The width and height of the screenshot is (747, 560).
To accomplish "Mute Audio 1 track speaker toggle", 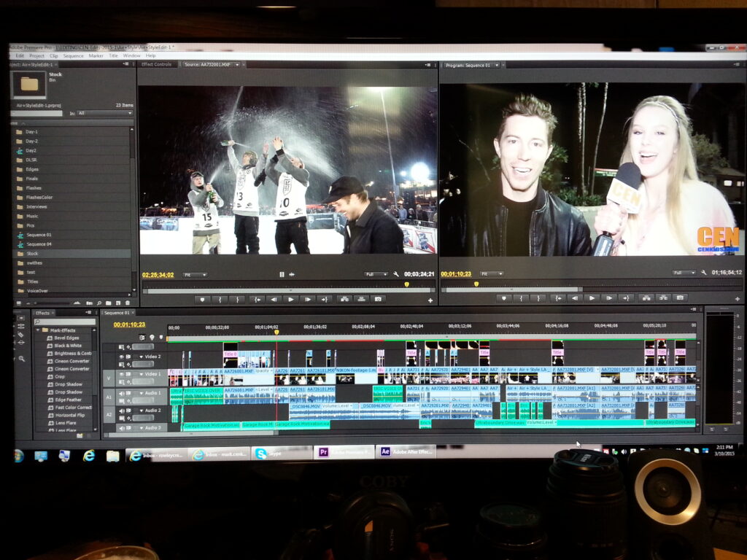I will [122, 393].
